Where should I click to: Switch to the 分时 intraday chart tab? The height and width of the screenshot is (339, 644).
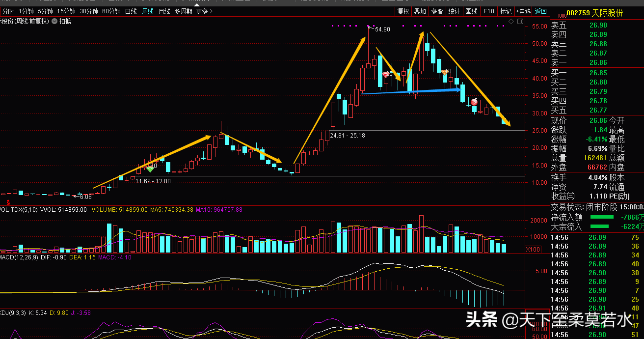click(x=7, y=11)
